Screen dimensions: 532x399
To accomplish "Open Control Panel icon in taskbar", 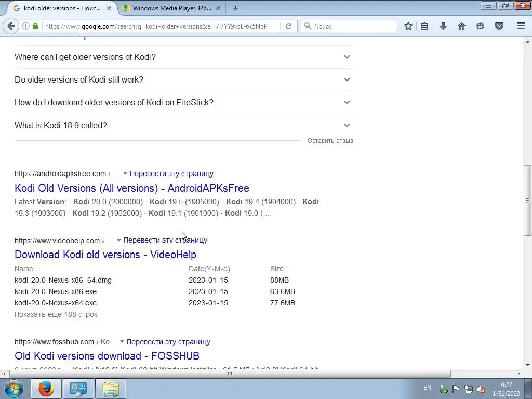I will click(78, 389).
